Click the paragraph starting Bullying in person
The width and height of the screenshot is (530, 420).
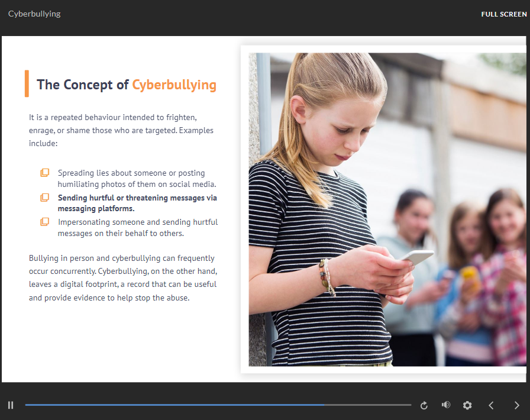point(123,277)
